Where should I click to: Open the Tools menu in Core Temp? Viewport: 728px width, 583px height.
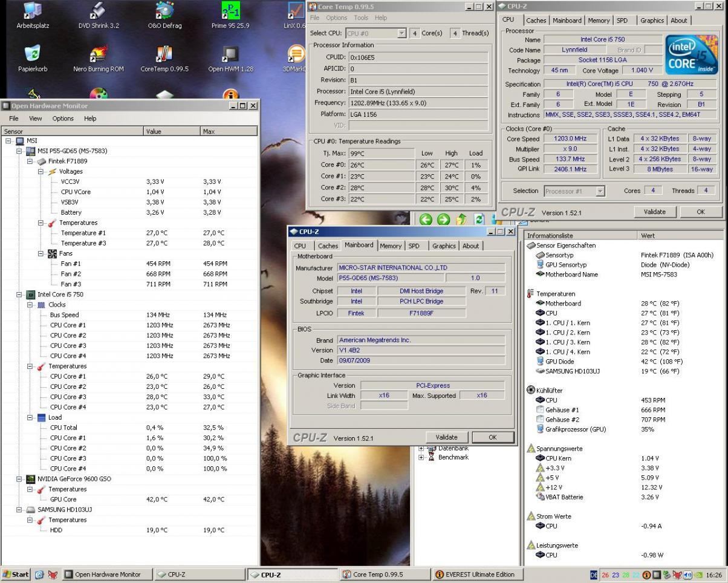[361, 18]
